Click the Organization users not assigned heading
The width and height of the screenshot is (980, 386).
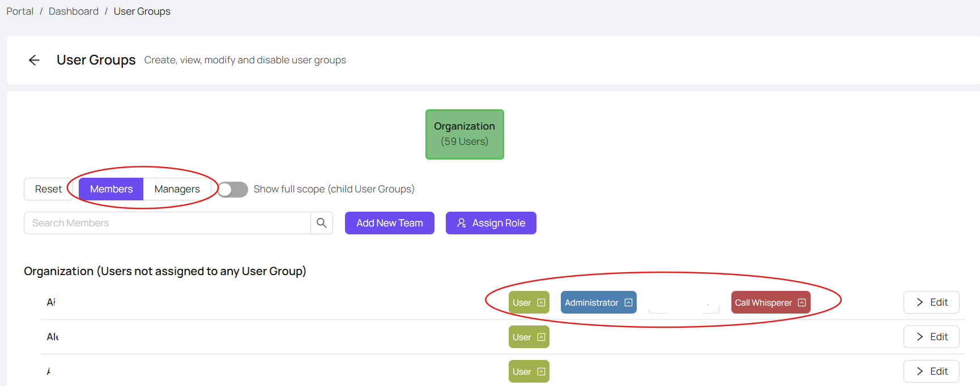[165, 271]
